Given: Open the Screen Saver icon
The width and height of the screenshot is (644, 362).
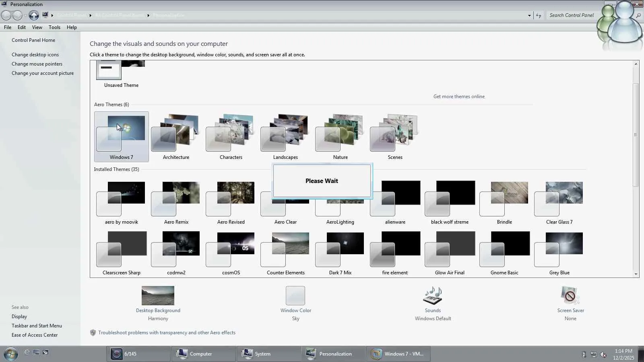Looking at the screenshot, I should click(570, 296).
